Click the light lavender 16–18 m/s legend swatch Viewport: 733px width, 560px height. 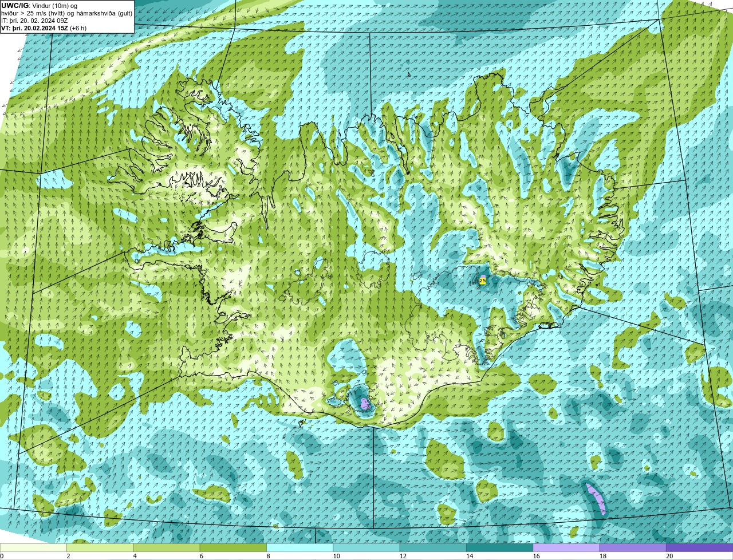[566, 547]
